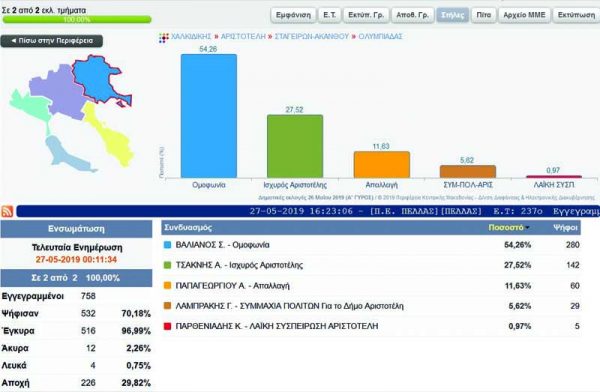Open the Εμφάνιση option

(x=293, y=15)
